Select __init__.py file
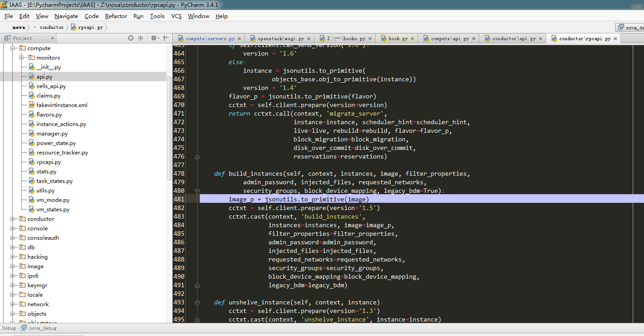 click(x=49, y=67)
